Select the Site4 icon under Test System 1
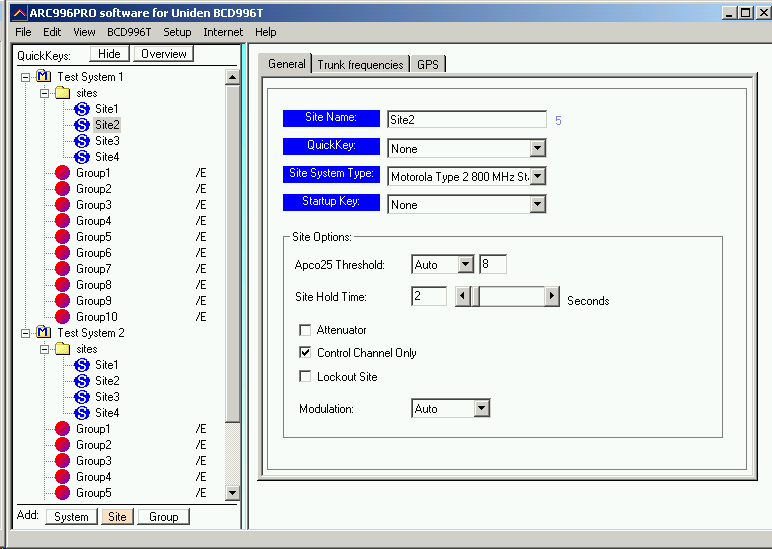 tap(82, 157)
